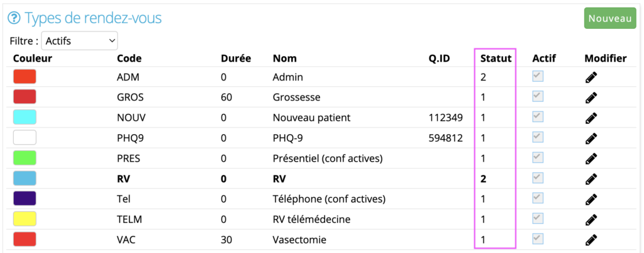Image resolution: width=644 pixels, height=253 pixels.
Task: Modify the Nouveau patient row
Action: (591, 118)
